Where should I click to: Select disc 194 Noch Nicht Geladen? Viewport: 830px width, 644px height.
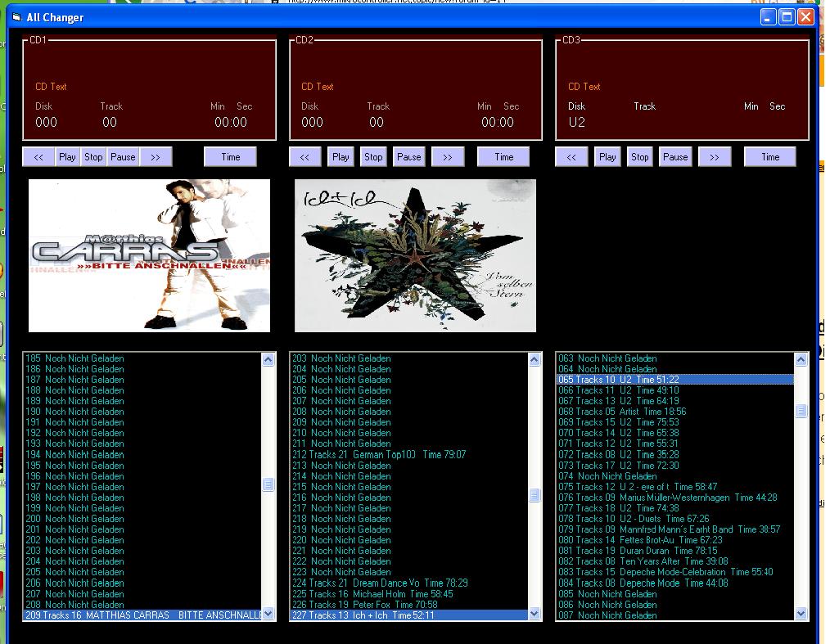pos(143,454)
